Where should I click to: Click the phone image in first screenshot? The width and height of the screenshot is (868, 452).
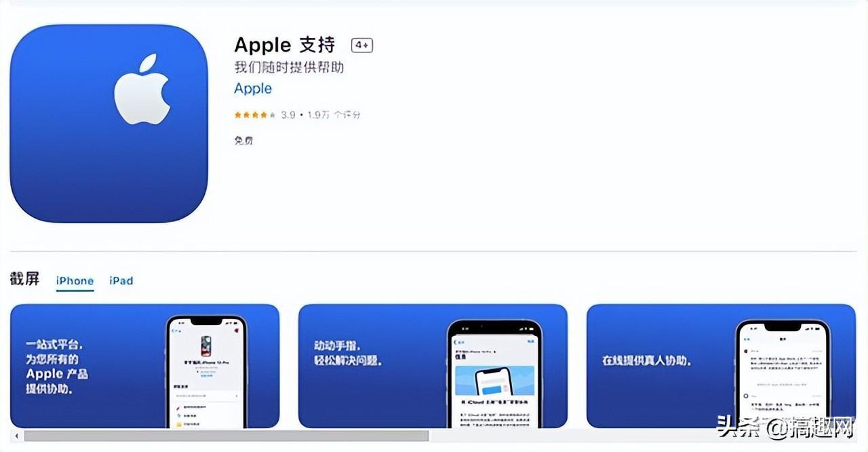click(x=207, y=372)
